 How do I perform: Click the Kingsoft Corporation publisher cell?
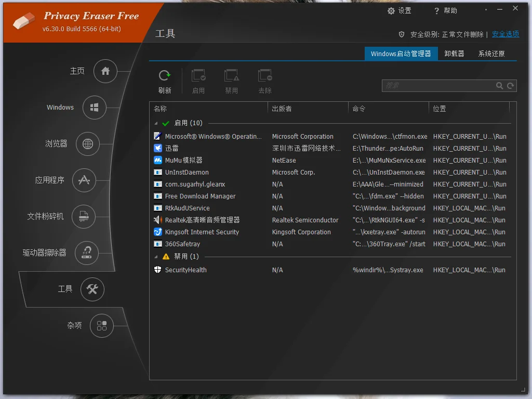click(301, 232)
